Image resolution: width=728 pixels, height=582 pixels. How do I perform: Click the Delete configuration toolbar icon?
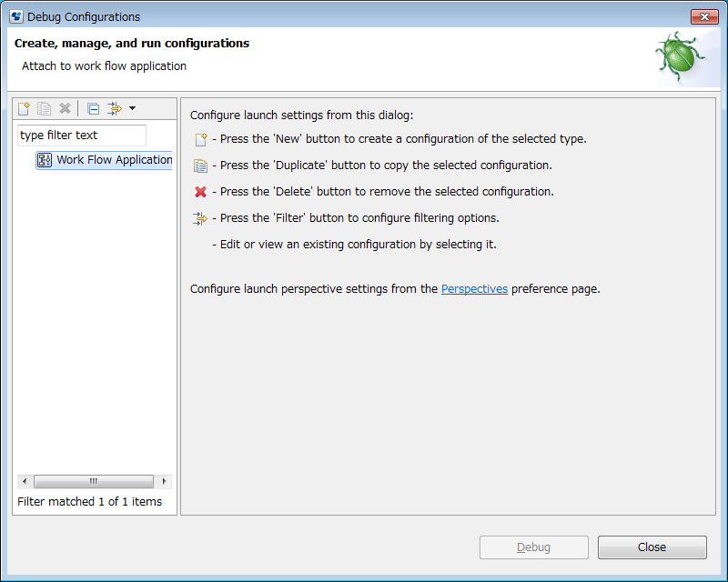point(65,108)
